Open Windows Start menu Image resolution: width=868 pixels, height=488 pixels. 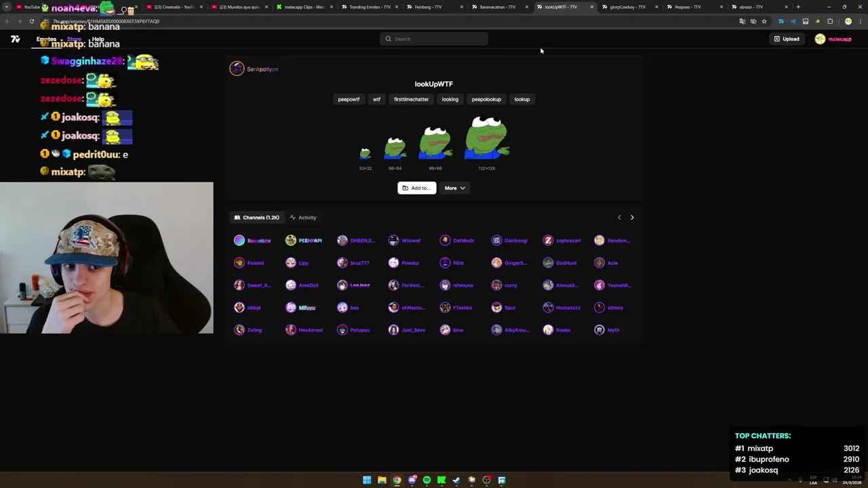click(x=367, y=480)
